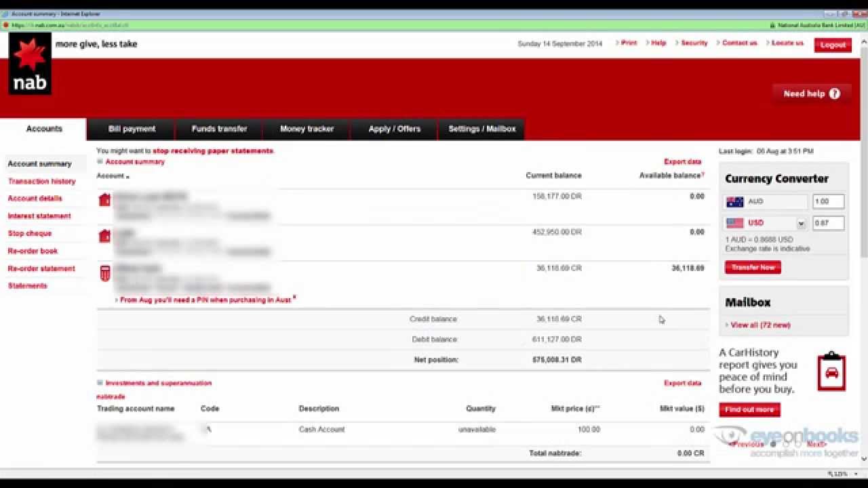Viewport: 868px width, 488px height.
Task: Click the Find out more button
Action: click(749, 409)
